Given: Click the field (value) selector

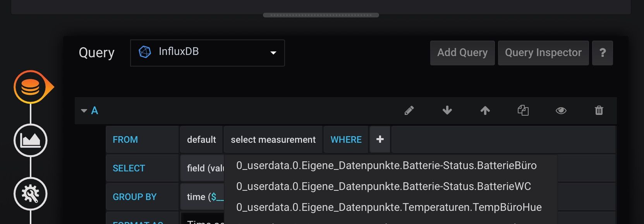Looking at the screenshot, I should click(203, 168).
